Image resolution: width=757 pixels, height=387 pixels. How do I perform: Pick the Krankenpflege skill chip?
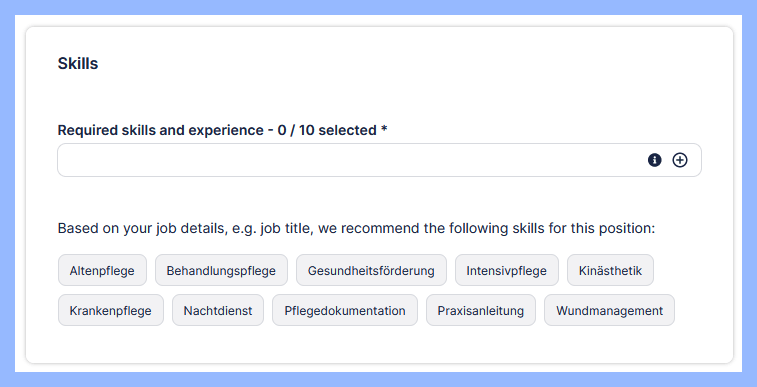pyautogui.click(x=111, y=310)
